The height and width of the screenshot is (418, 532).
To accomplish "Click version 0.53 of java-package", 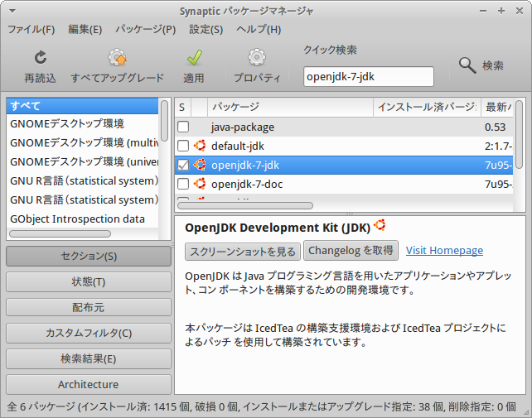I will (495, 127).
